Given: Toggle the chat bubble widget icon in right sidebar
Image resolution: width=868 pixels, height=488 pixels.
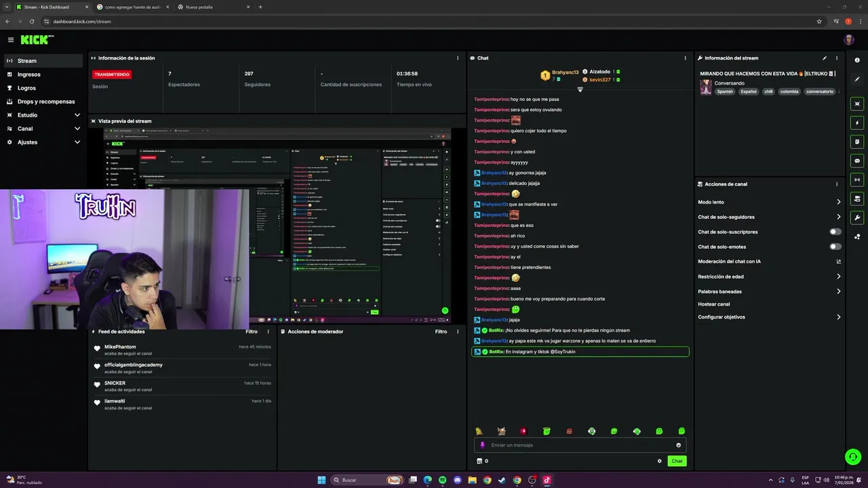Looking at the screenshot, I should click(x=857, y=161).
